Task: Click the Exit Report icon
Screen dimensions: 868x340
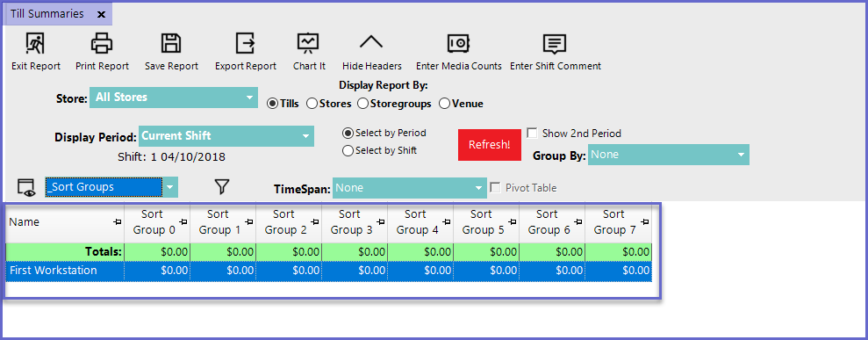Action: point(35,43)
